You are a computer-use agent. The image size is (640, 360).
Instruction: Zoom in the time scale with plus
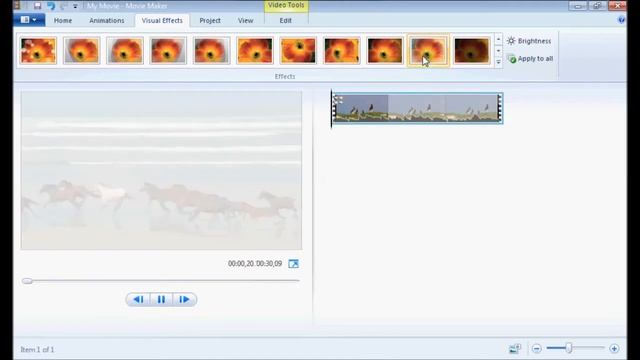pyautogui.click(x=614, y=349)
